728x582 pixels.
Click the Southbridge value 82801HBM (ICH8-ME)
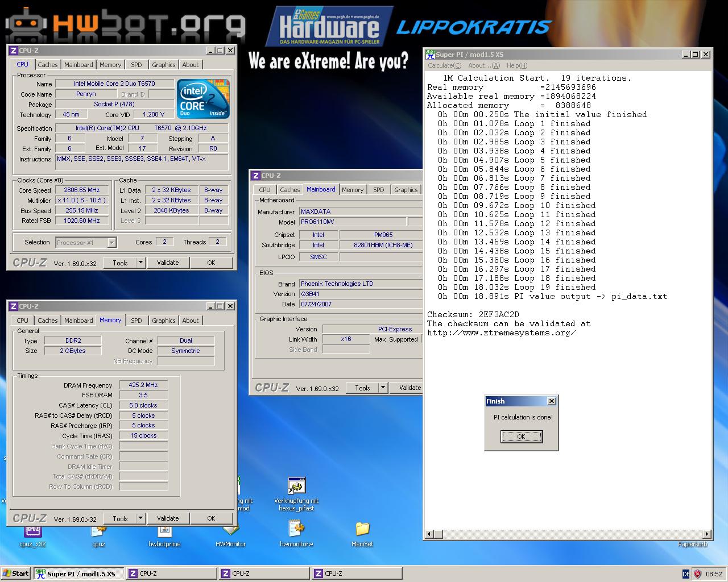[x=380, y=245]
